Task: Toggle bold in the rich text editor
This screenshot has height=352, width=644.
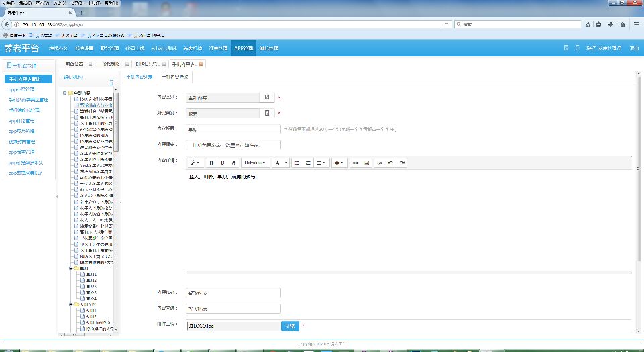Action: click(x=211, y=163)
